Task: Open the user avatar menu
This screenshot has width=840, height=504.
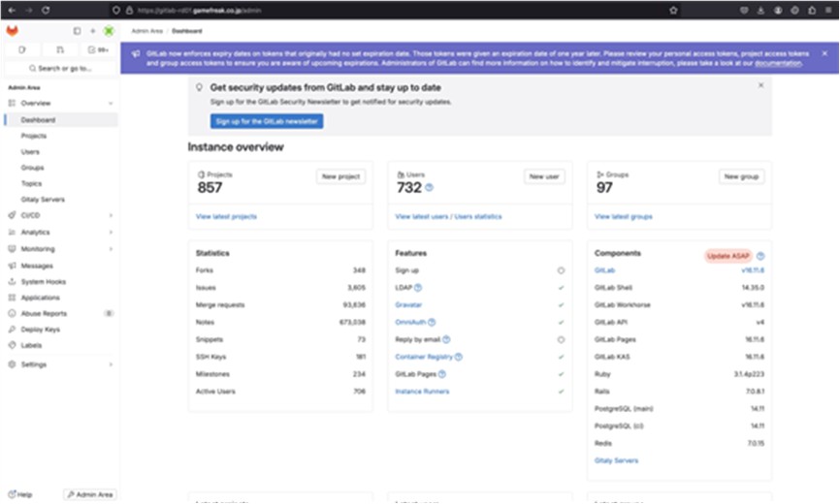Action: point(109,31)
